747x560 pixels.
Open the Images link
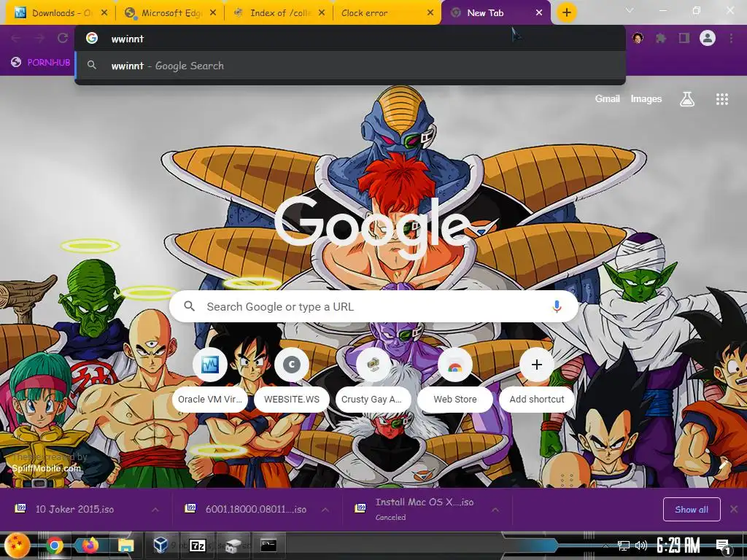click(646, 98)
